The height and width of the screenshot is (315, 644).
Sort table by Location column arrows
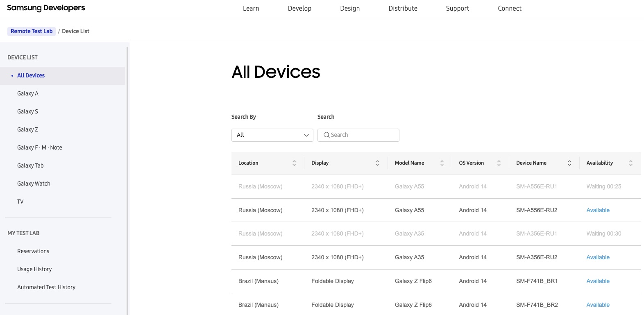tap(294, 163)
